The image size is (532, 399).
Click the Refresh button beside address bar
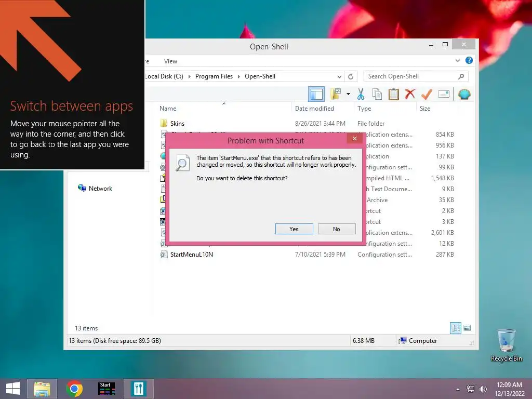[x=351, y=77]
